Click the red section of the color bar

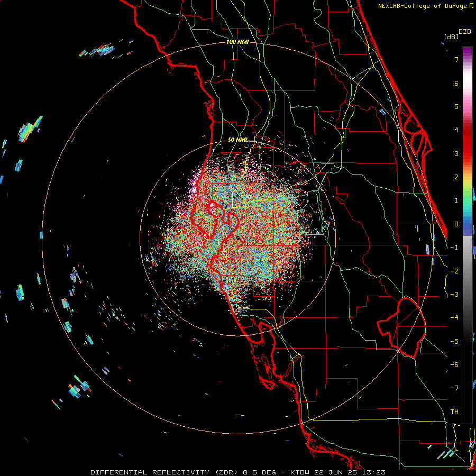tap(467, 143)
